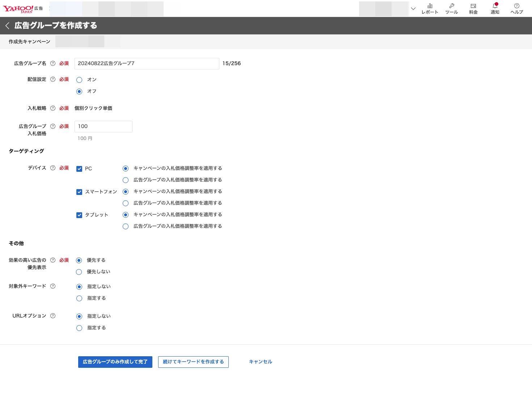The width and height of the screenshot is (532, 400).
Task: Open the ヘルプ question mark icon
Action: click(x=516, y=9)
